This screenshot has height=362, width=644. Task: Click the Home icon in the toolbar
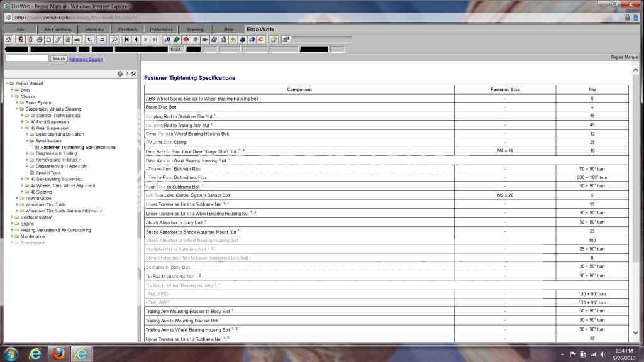click(9, 40)
